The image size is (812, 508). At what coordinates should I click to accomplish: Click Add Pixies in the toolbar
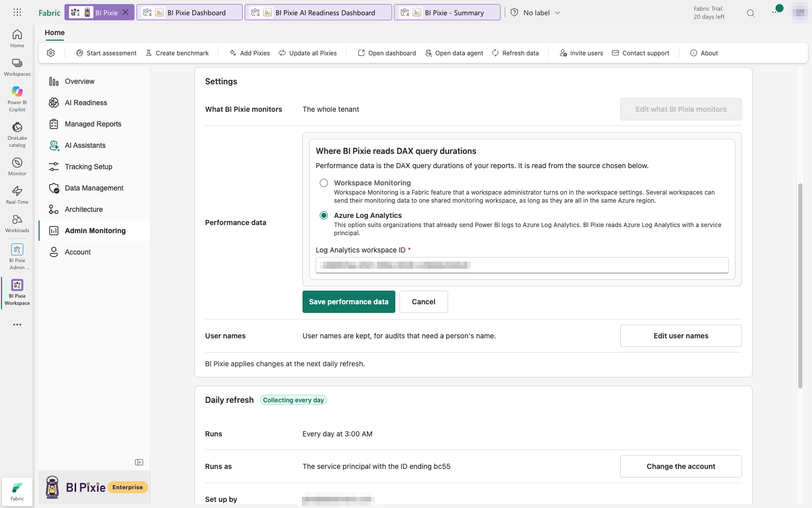point(250,53)
